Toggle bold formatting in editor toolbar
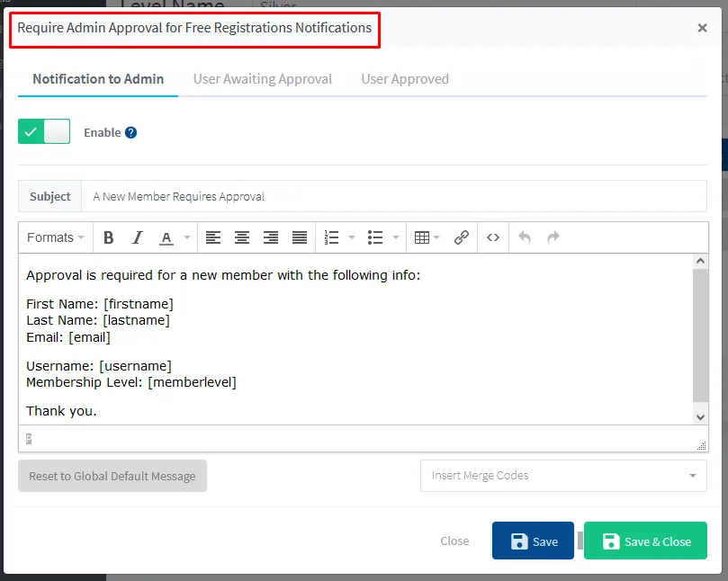The image size is (728, 581). coord(109,237)
